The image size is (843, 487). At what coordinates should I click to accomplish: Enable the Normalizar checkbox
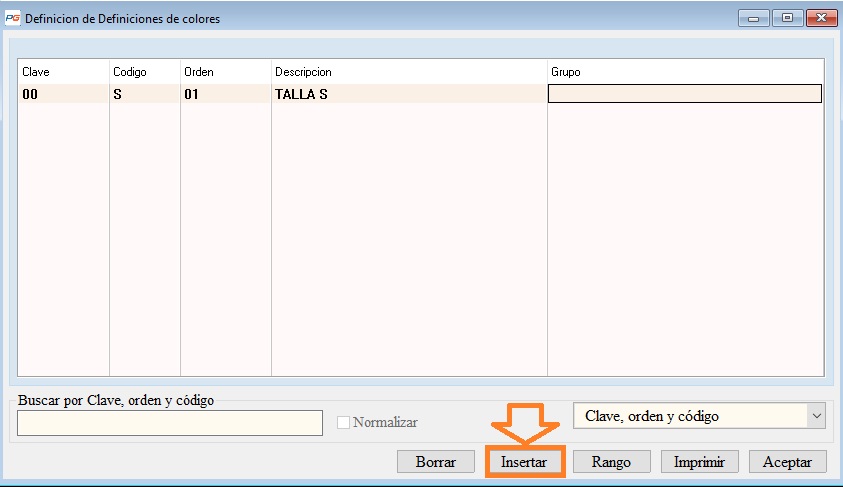[343, 422]
